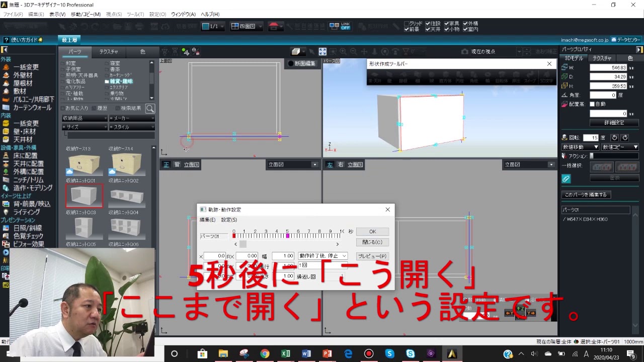Open ニッチ/トリム tool
The height and width of the screenshot is (362, 644).
pyautogui.click(x=28, y=179)
